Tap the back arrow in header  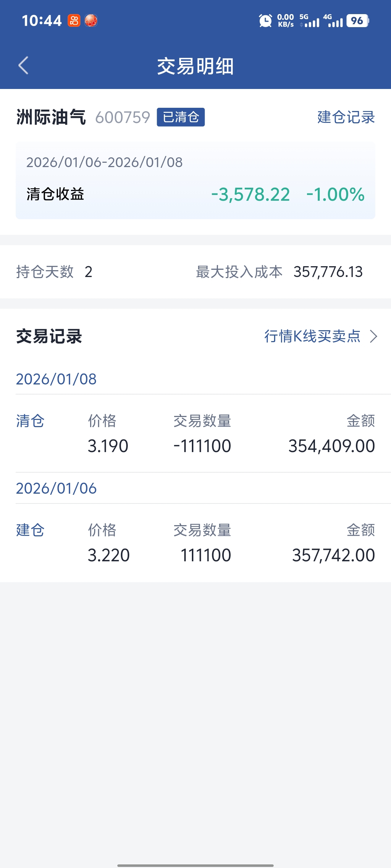[24, 65]
